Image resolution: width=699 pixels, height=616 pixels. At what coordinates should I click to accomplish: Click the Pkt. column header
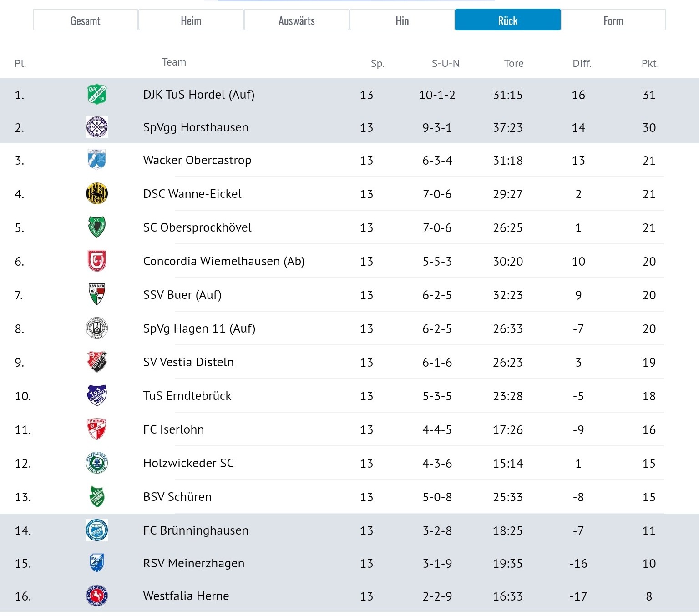[x=650, y=63]
